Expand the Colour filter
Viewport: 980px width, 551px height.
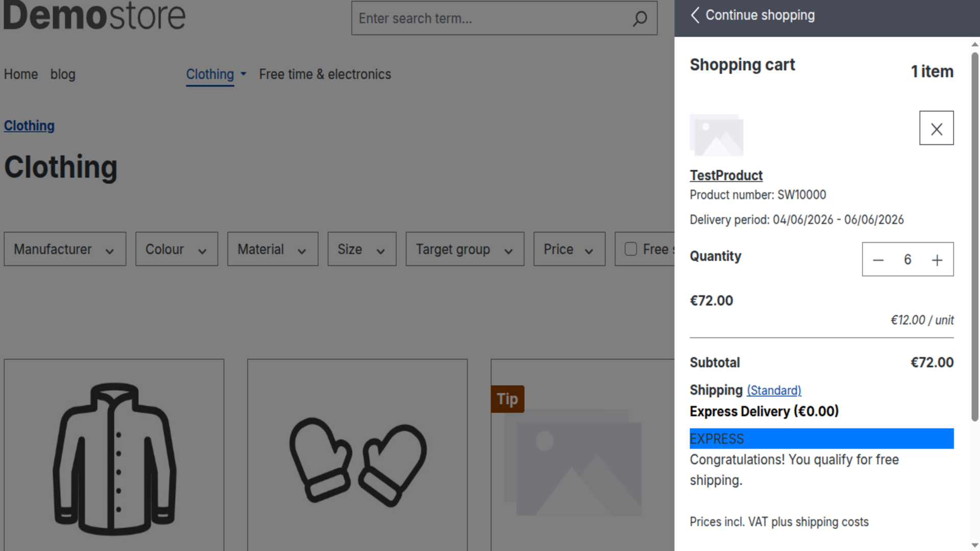click(x=177, y=249)
